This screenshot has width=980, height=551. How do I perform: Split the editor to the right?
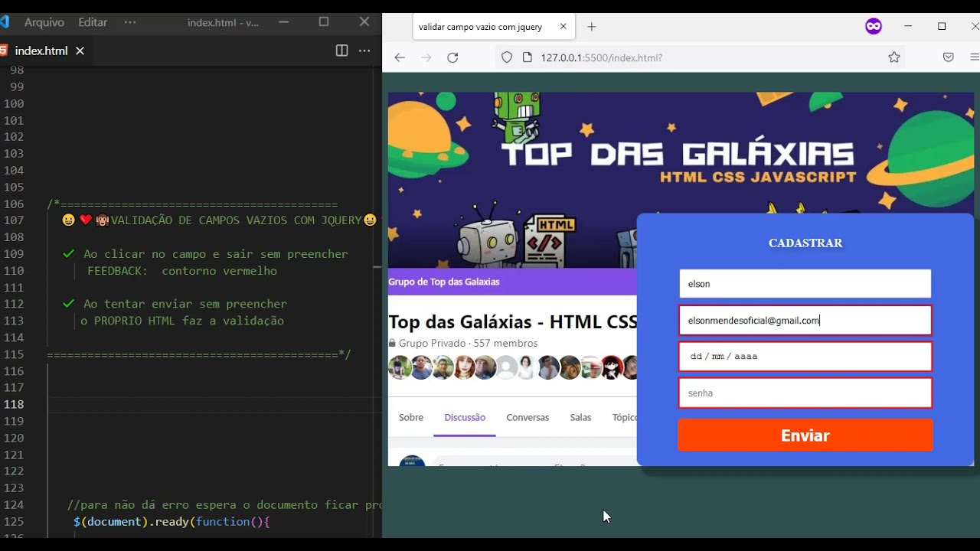[341, 51]
